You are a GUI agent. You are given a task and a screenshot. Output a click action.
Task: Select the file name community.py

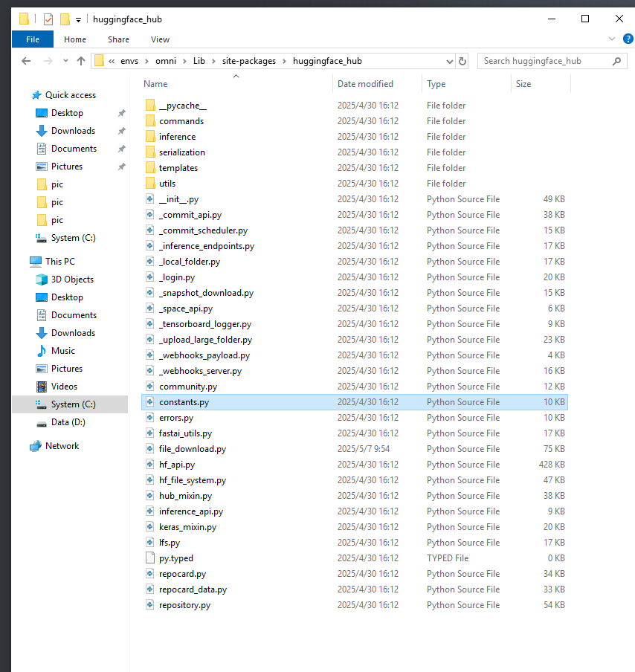point(188,387)
